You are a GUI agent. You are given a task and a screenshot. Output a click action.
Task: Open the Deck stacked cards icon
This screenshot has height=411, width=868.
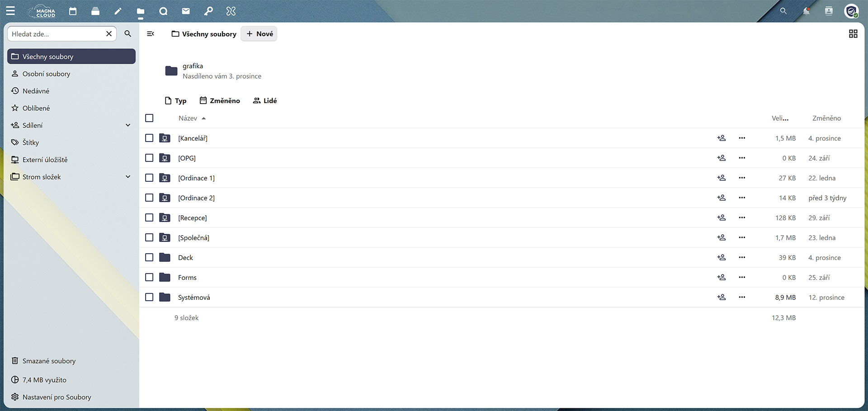[95, 11]
